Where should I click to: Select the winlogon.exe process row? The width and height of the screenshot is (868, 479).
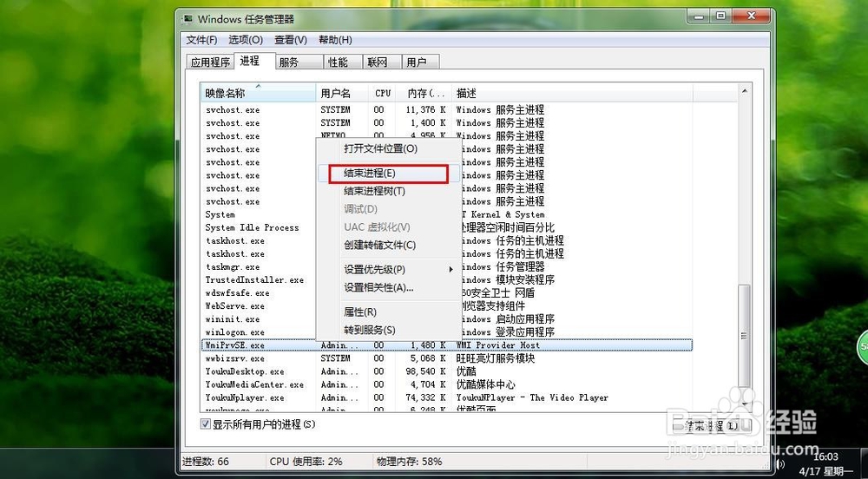[x=235, y=332]
